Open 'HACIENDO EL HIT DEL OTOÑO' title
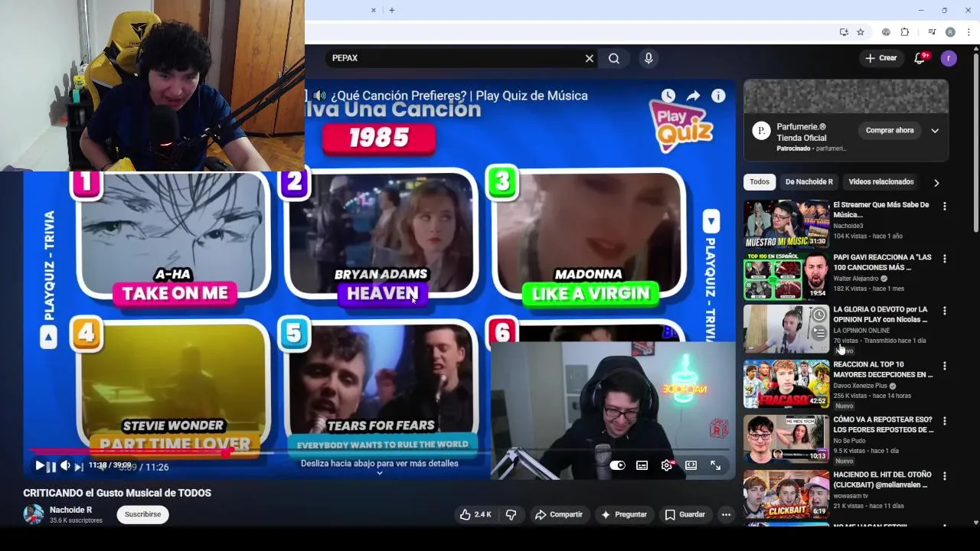The image size is (980, 551). (x=883, y=480)
